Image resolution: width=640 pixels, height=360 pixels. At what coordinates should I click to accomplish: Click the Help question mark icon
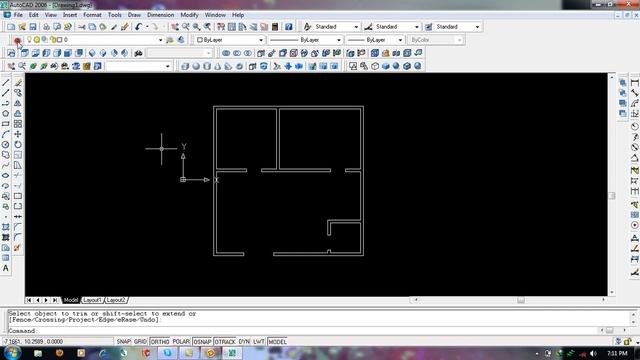(289, 27)
